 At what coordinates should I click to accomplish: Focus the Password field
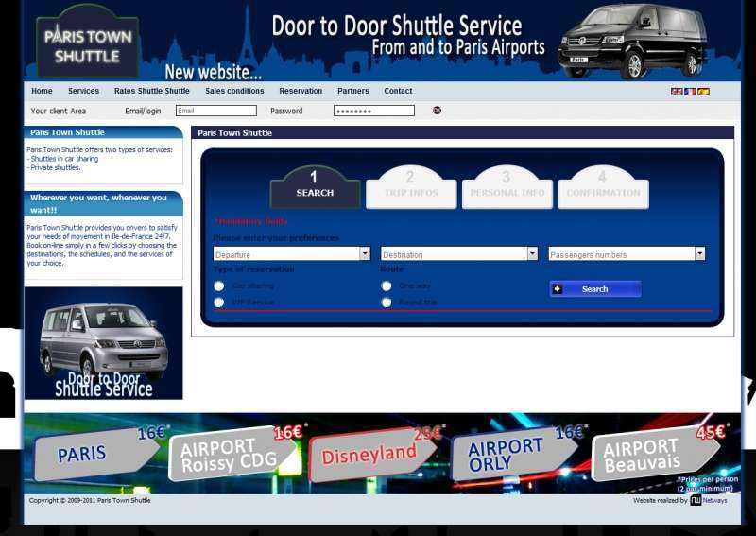click(x=374, y=111)
